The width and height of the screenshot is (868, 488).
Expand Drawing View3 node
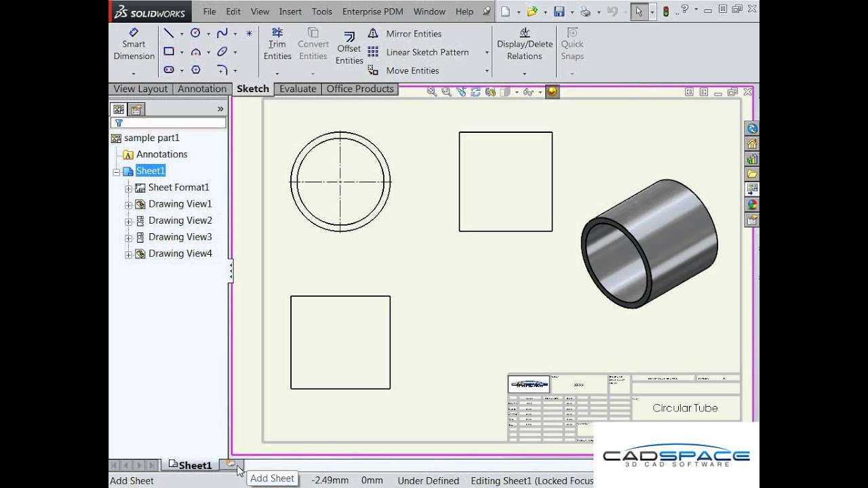point(128,237)
